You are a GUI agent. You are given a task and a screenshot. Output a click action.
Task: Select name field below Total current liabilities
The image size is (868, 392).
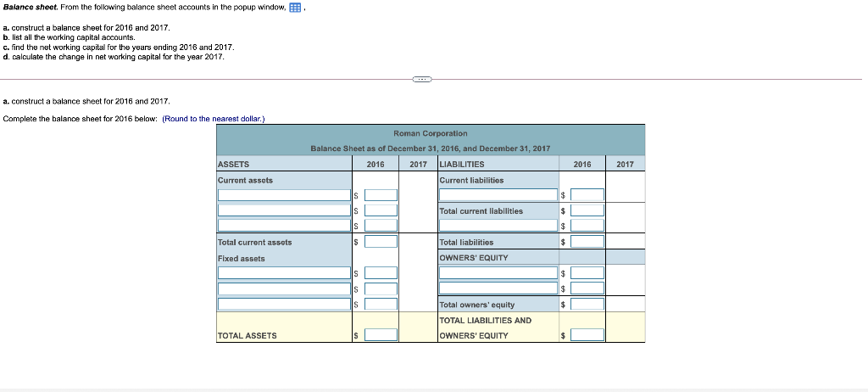[498, 226]
